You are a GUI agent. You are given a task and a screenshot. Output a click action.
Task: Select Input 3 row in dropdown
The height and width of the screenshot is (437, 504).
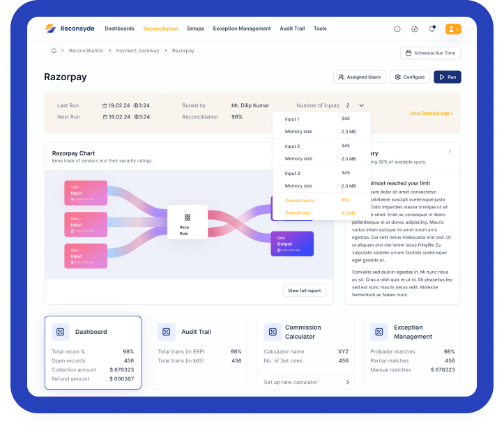tap(321, 173)
